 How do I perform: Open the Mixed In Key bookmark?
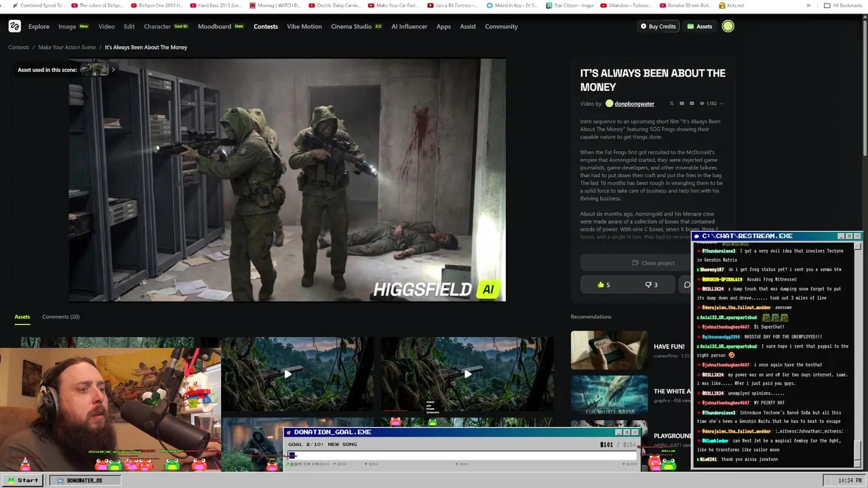tap(513, 5)
